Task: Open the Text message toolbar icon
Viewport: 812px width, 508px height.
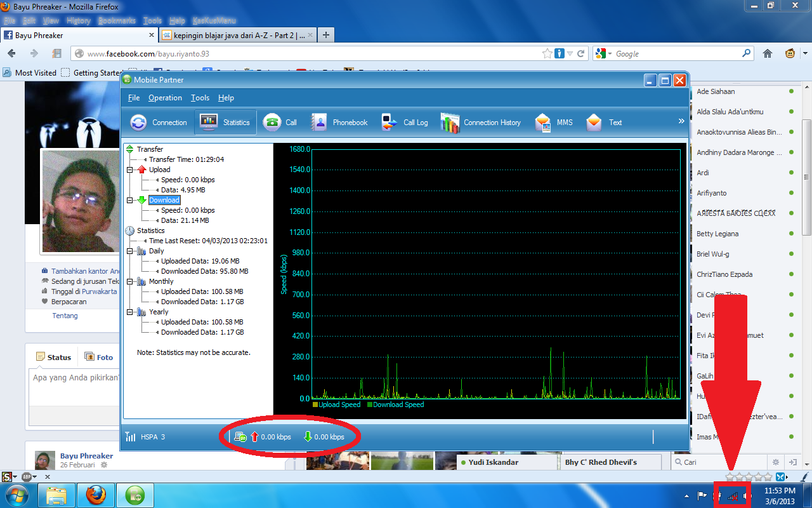Action: [x=604, y=123]
